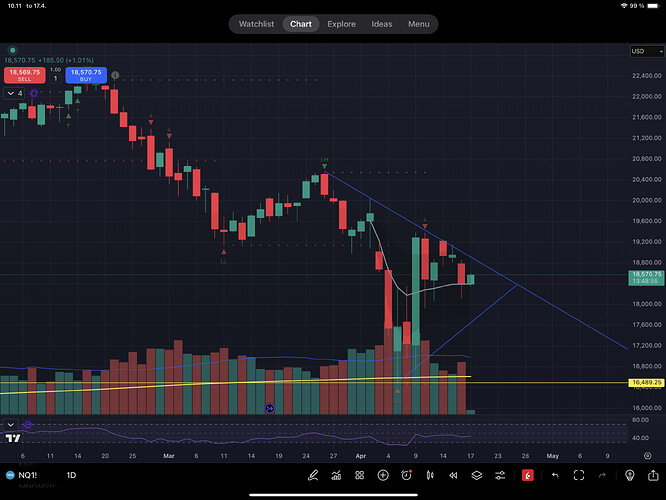The image size is (666, 500).
Task: Open the layout grid icon
Action: click(359, 475)
